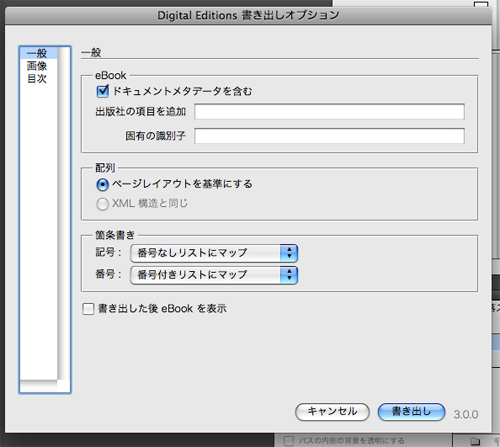Click the キャンセル button

click(x=332, y=412)
